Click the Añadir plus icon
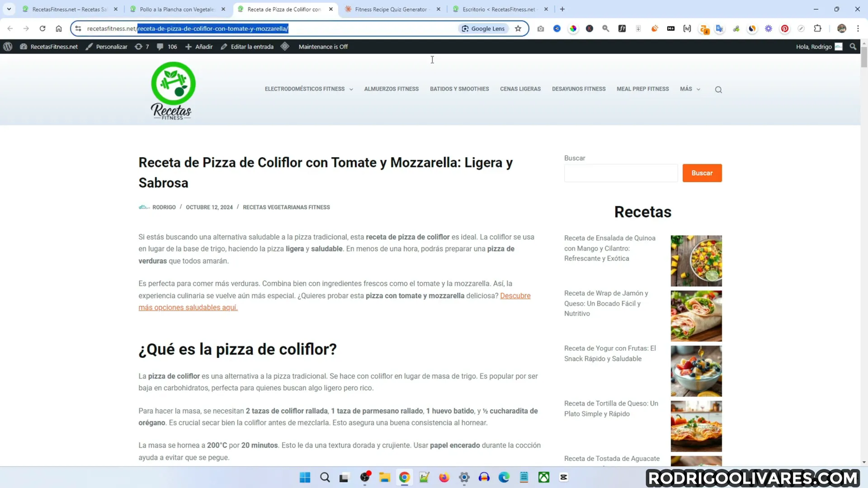The image size is (868, 488). [x=188, y=47]
